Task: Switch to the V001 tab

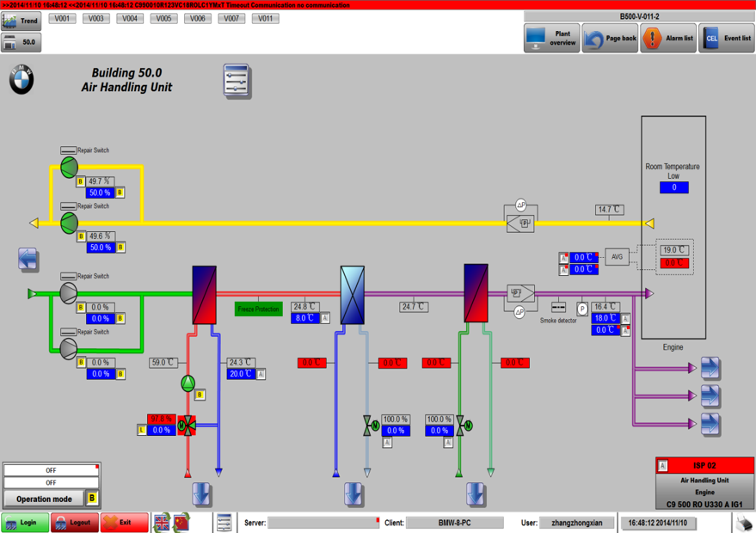Action: pyautogui.click(x=62, y=19)
